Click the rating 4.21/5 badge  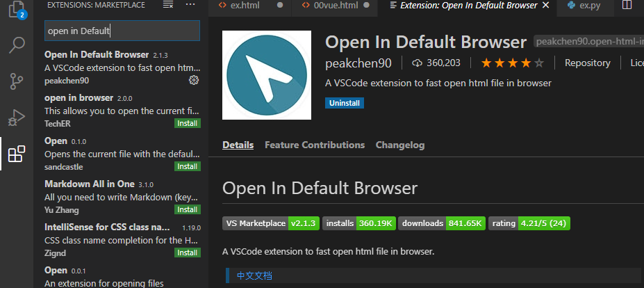point(529,223)
